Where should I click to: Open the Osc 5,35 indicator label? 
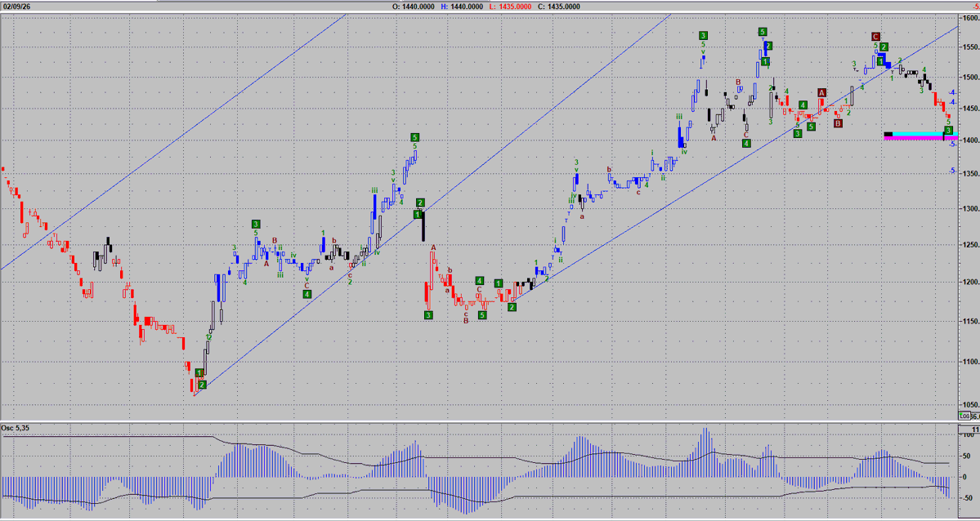[x=16, y=428]
